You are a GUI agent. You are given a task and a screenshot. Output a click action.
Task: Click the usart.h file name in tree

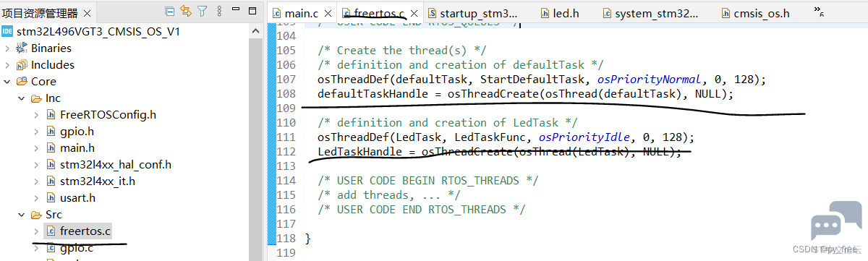coord(78,197)
